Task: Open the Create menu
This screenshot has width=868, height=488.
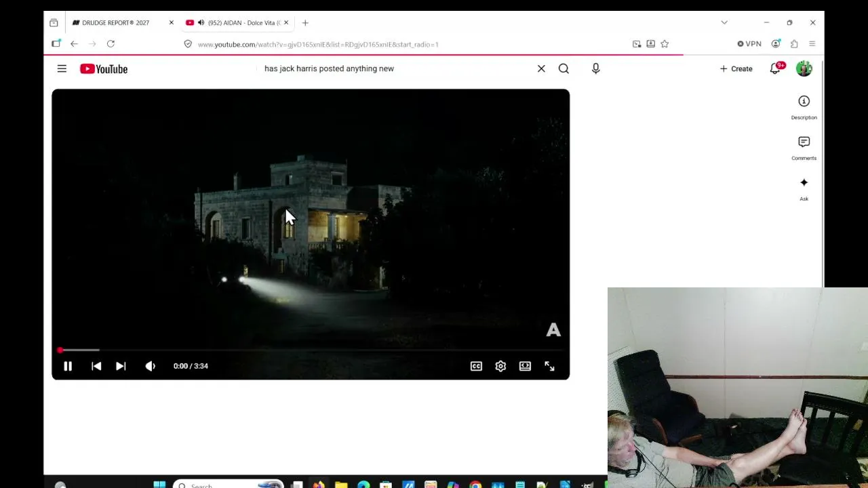Action: pyautogui.click(x=736, y=68)
